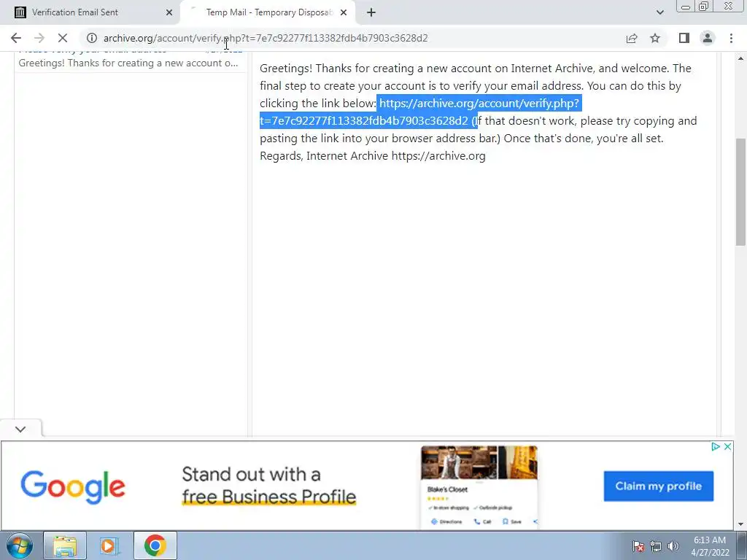Open the site information icon in address bar
Viewport: 747px width, 560px height.
[92, 38]
